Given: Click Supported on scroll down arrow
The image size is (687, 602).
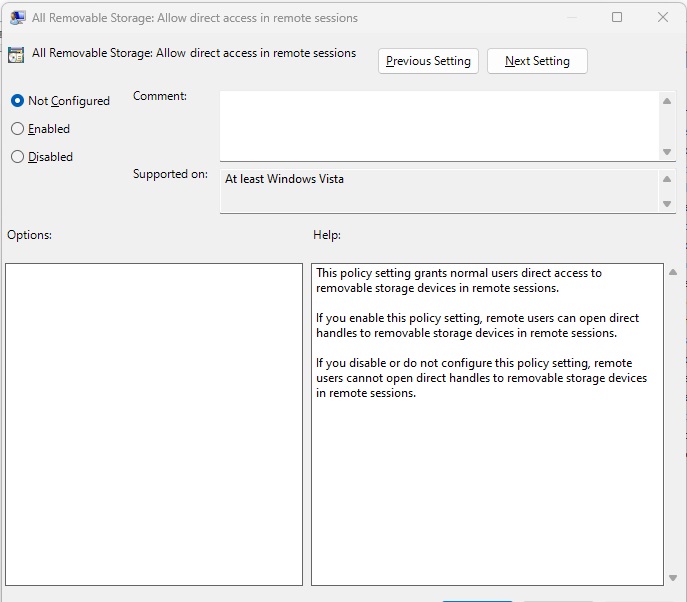Looking at the screenshot, I should tap(667, 204).
